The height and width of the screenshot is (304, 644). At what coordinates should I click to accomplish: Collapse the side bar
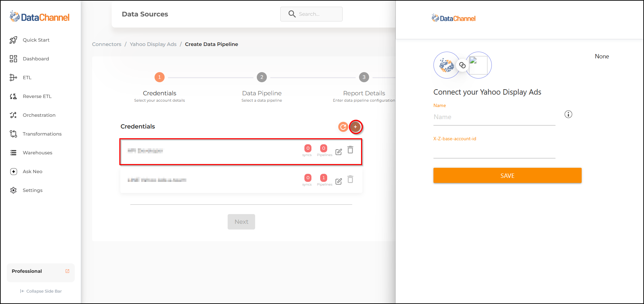tap(41, 291)
